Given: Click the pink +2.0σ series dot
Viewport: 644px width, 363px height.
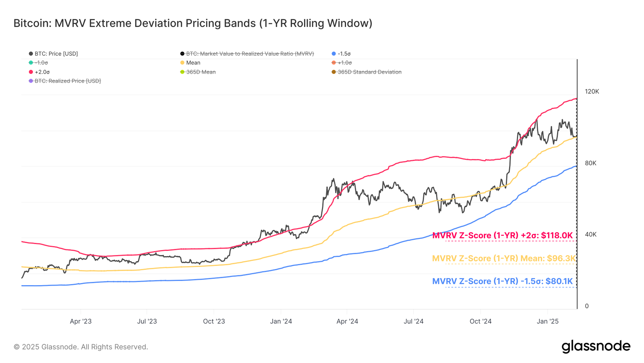Looking at the screenshot, I should [30, 72].
